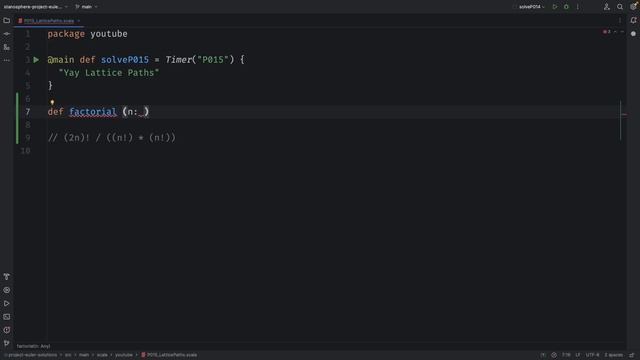
Task: Click the youtube breadcrumb in the navigation bar
Action: [124, 355]
